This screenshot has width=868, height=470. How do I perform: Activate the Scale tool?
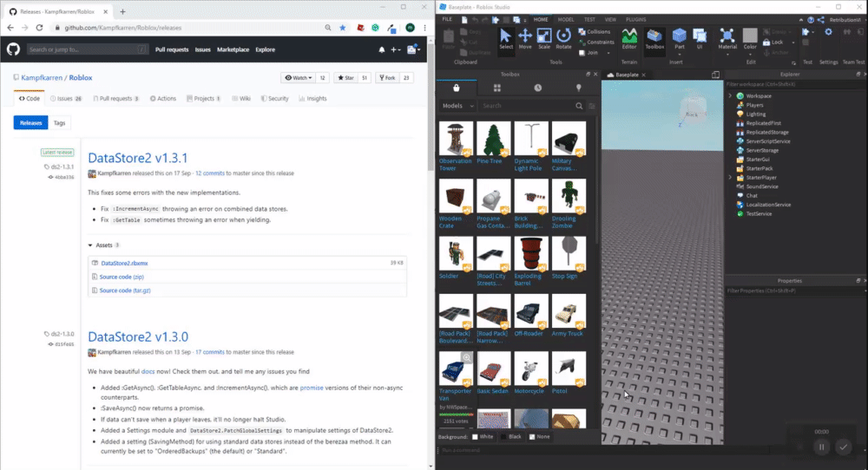(544, 39)
